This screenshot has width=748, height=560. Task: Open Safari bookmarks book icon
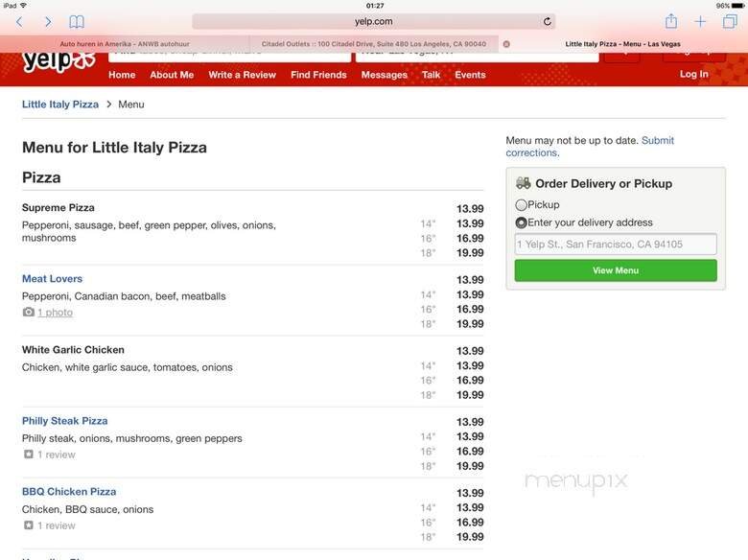pyautogui.click(x=77, y=21)
